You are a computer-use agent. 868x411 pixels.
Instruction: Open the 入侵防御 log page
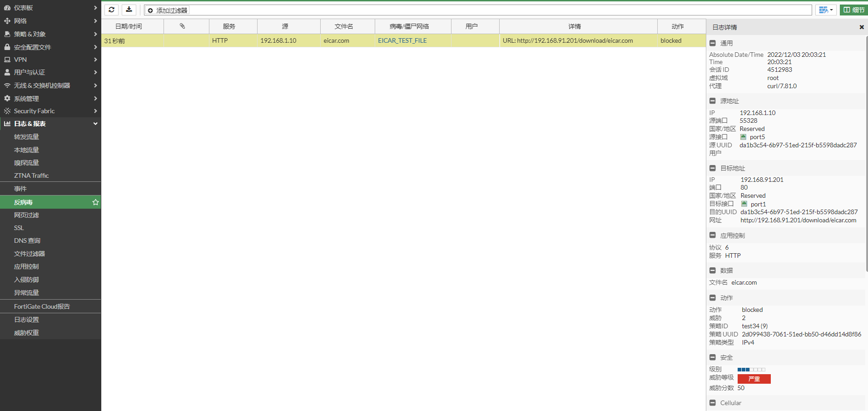pos(26,280)
